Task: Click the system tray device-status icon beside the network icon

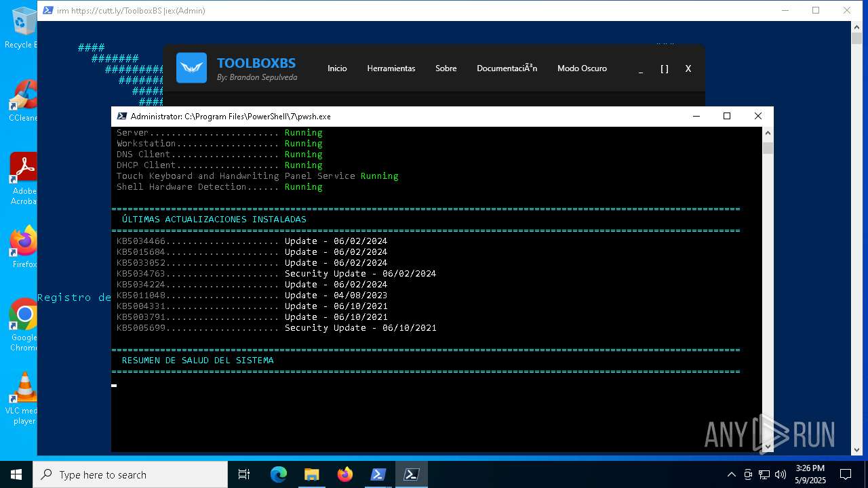Action: click(x=748, y=474)
